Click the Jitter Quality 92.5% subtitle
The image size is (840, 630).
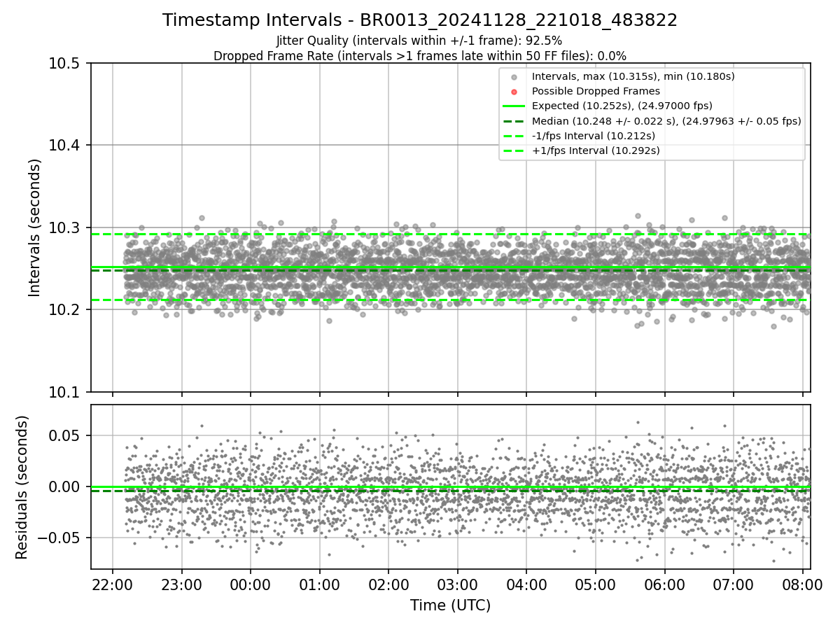click(x=419, y=41)
